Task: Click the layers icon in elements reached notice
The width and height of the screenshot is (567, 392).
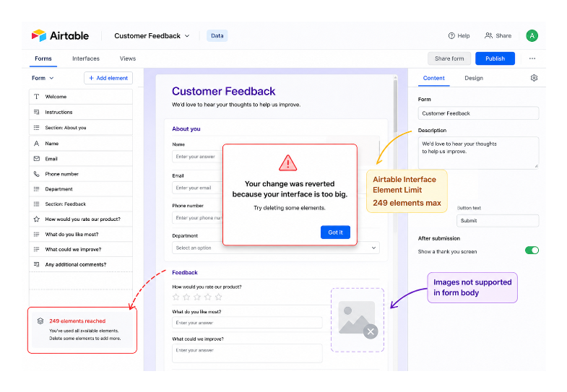Action: click(40, 321)
